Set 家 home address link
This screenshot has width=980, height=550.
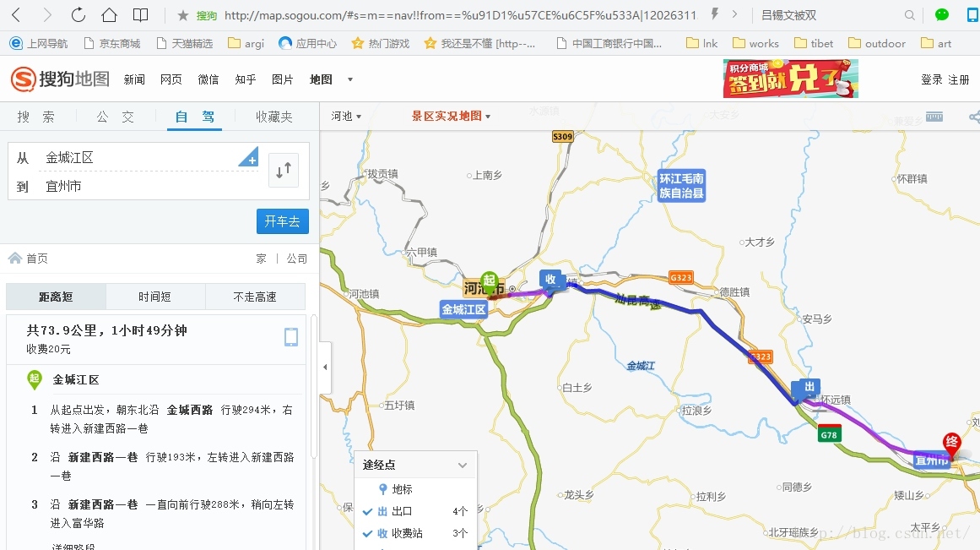tap(262, 259)
